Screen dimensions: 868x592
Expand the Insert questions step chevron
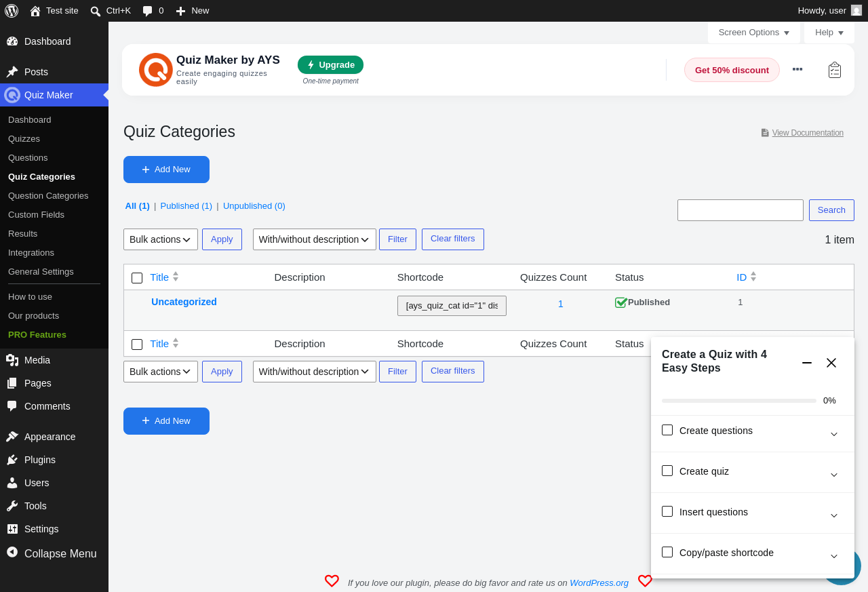click(x=834, y=515)
